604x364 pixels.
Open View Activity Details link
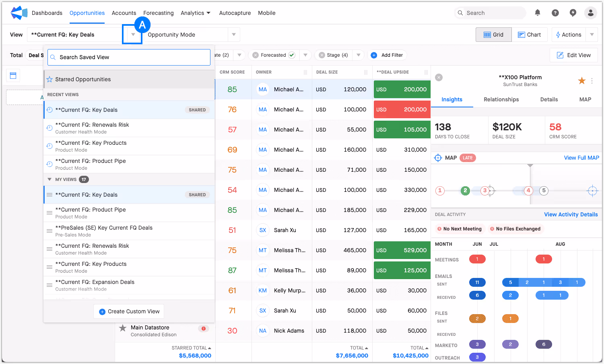[571, 214]
